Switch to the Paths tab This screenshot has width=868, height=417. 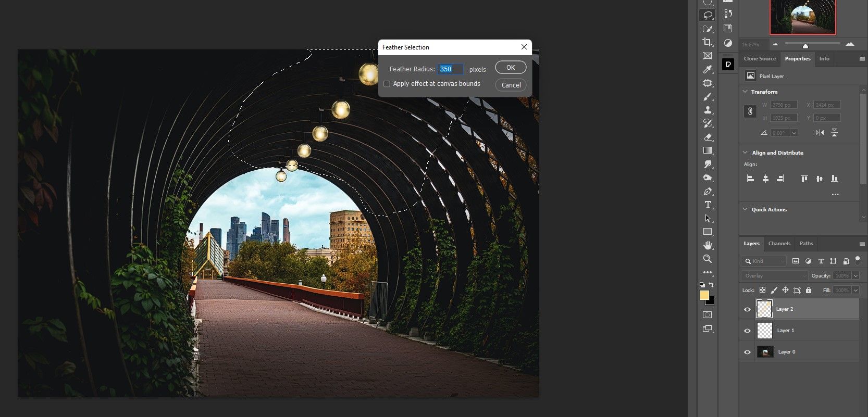tap(807, 244)
